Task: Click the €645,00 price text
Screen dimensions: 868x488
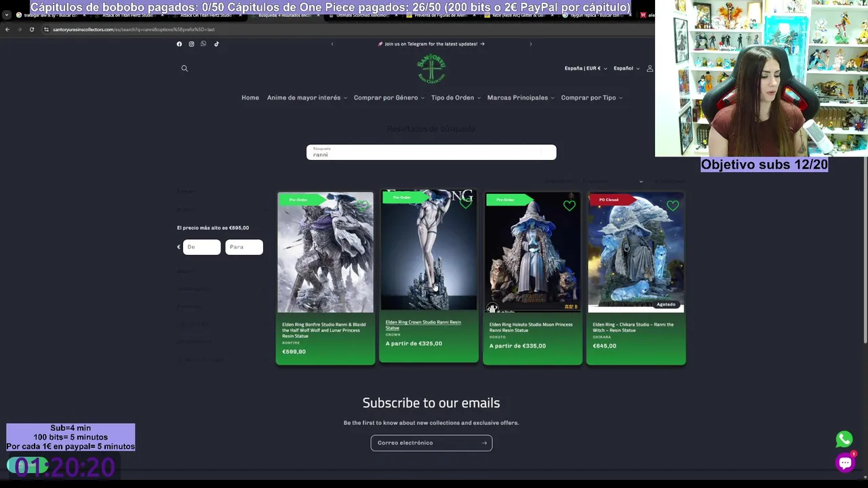Action: click(x=604, y=346)
